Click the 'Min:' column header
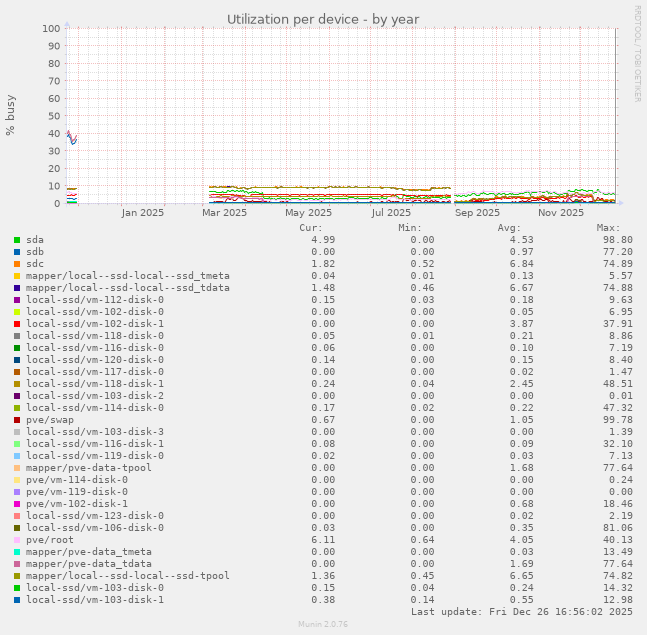This screenshot has height=635, width=647. pos(410,228)
